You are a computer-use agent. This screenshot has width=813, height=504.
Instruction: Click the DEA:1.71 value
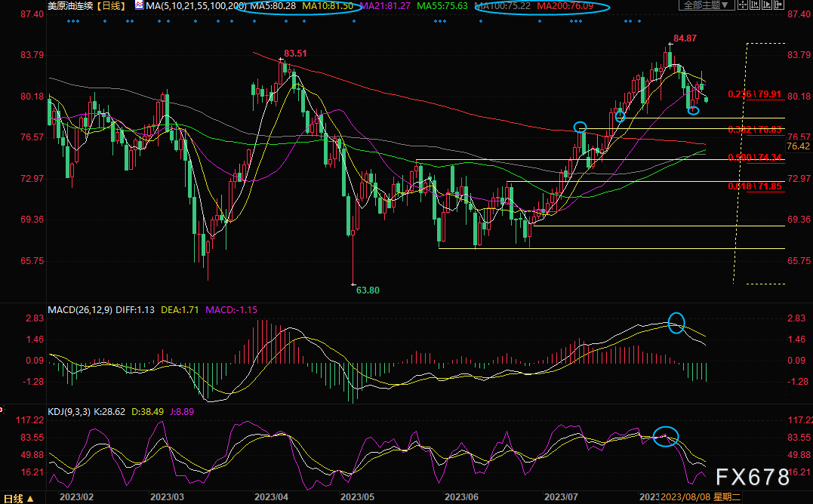180,310
